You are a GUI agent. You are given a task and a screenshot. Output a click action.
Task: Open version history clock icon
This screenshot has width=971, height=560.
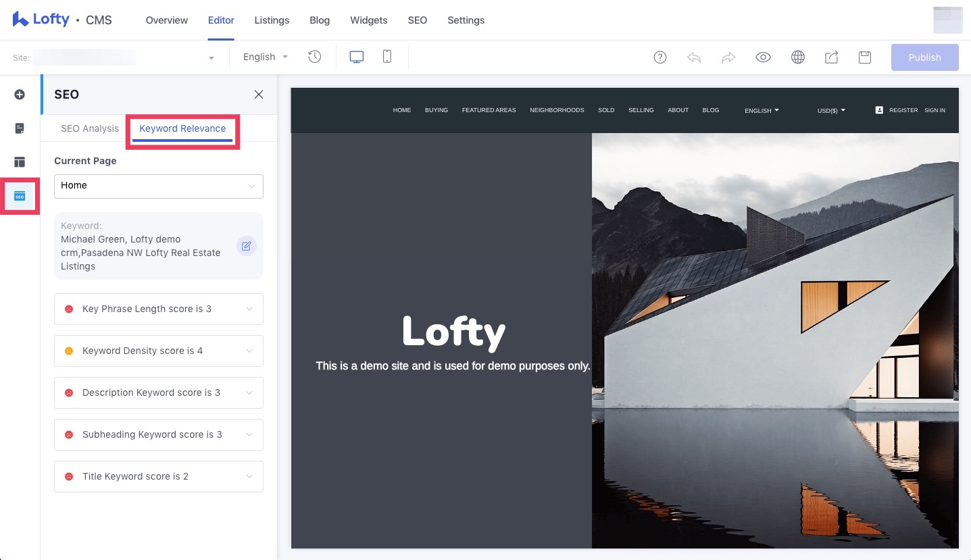point(314,57)
